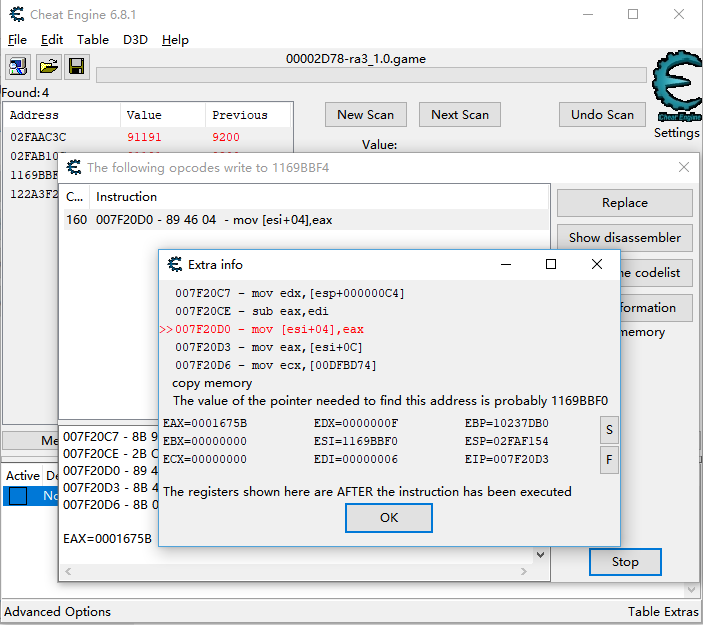This screenshot has width=703, height=625.
Task: Click the EIP=007F20D3 register value
Action: [507, 459]
